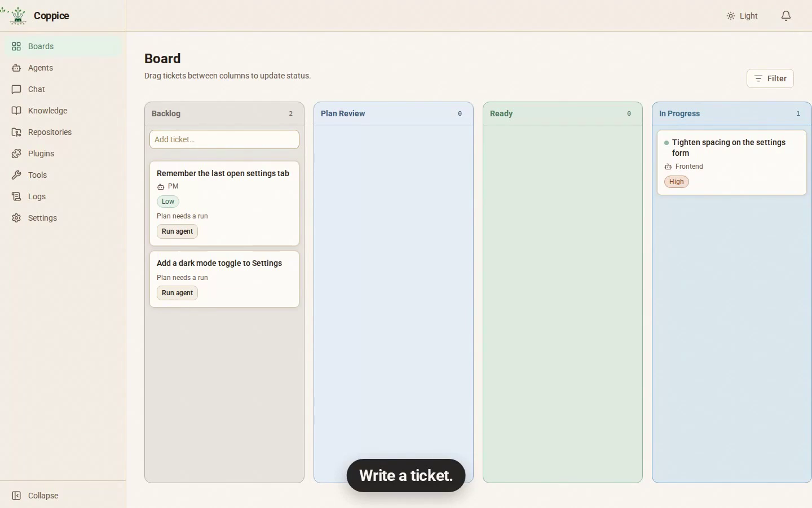Screen dimensions: 812x508
Task: Click the Plugins puzzle piece icon
Action: click(x=16, y=154)
